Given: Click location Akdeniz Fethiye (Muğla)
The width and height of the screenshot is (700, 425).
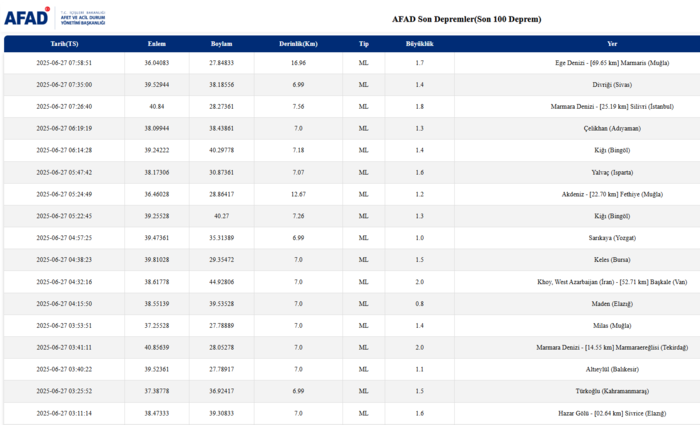Looking at the screenshot, I should click(x=612, y=194).
